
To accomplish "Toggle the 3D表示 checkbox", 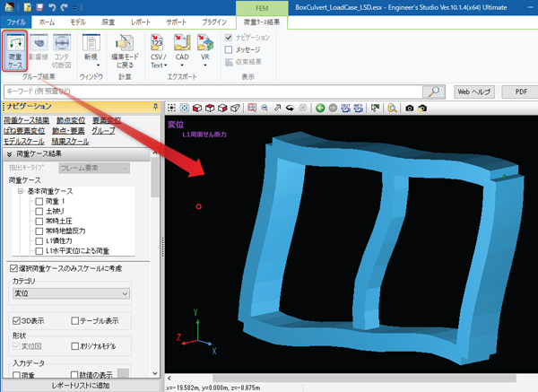I will (16, 320).
